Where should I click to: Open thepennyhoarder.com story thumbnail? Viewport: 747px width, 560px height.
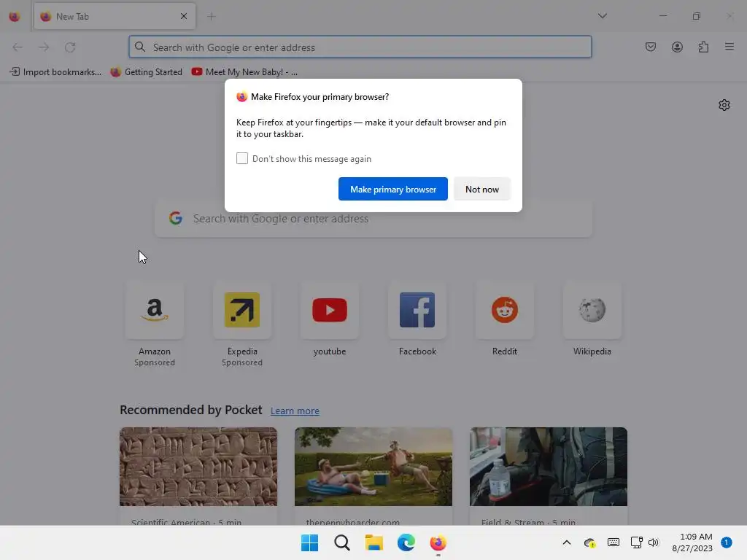point(373,467)
